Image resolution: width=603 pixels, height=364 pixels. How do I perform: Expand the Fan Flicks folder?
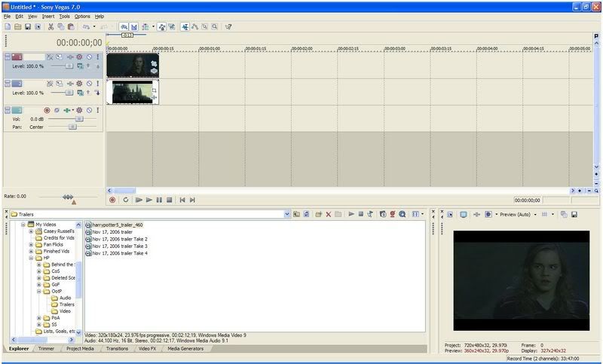(31, 244)
